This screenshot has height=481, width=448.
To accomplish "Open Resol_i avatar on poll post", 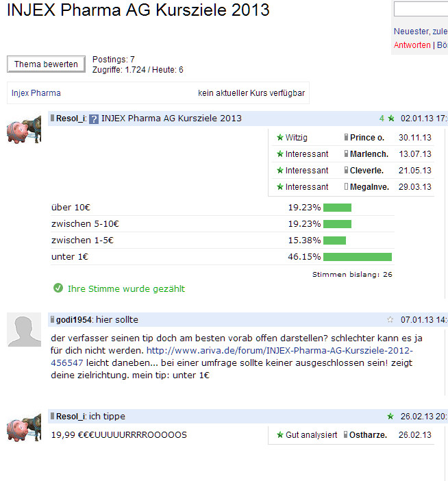I will (24, 129).
